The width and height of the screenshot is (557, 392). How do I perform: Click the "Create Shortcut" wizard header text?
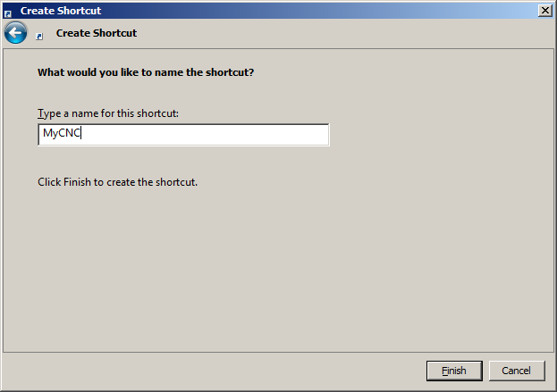[x=97, y=33]
